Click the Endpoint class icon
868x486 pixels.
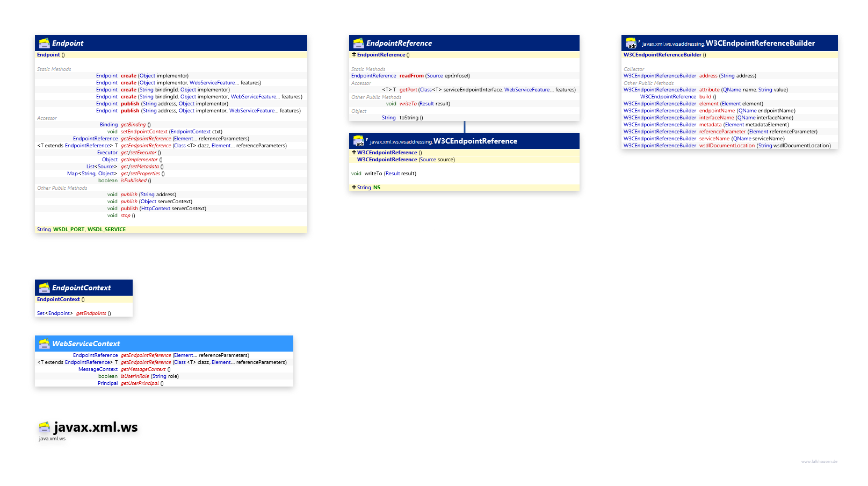pyautogui.click(x=44, y=44)
